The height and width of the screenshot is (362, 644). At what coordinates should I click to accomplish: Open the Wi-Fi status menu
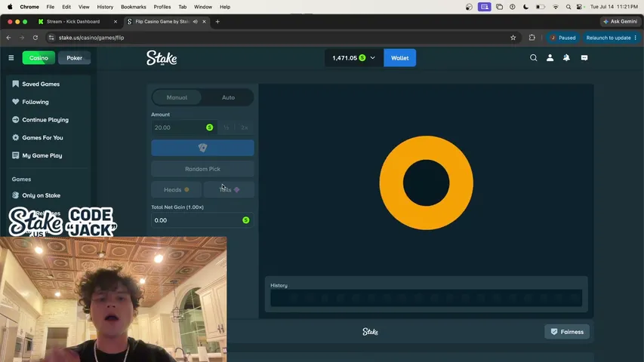[x=555, y=7]
